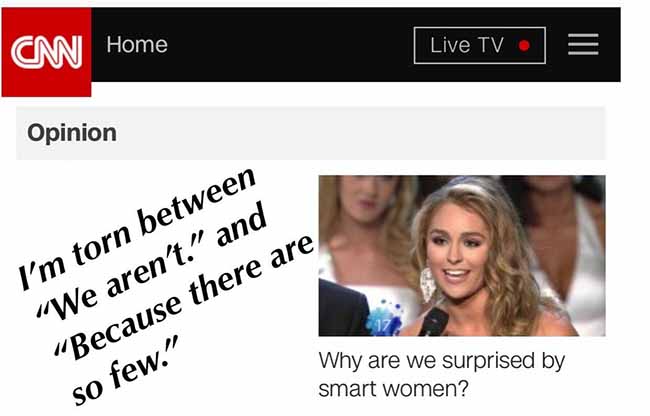Click the 'smart women?' headline line
The height and width of the screenshot is (416, 650).
click(393, 389)
